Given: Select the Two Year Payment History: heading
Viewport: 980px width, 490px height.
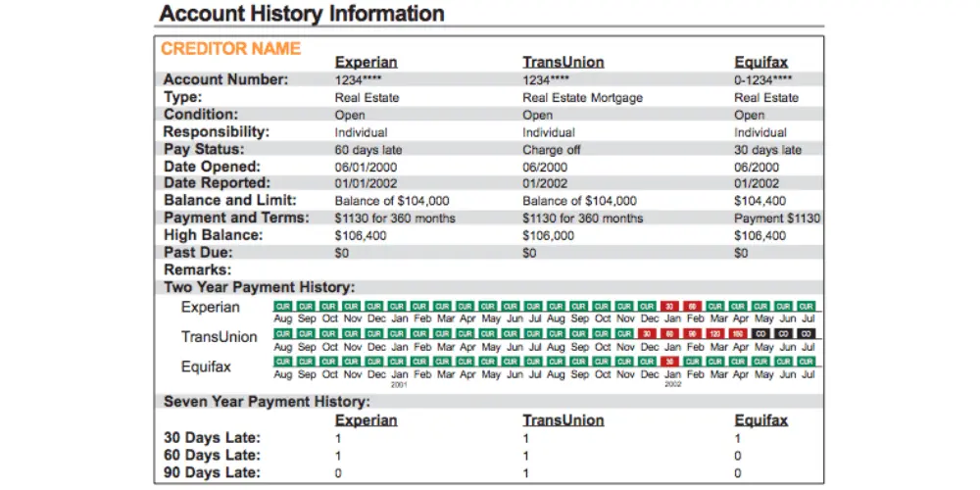Looking at the screenshot, I should coord(260,287).
